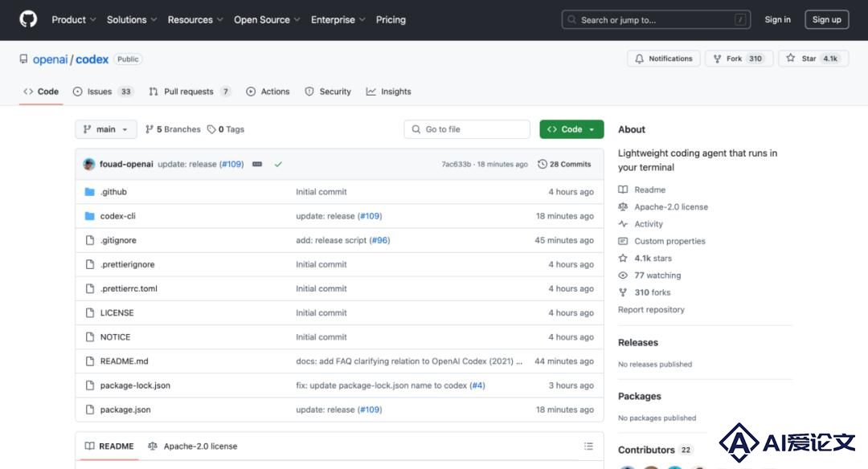Click the Notifications button
Screen dimensions: 868x469
(663, 59)
